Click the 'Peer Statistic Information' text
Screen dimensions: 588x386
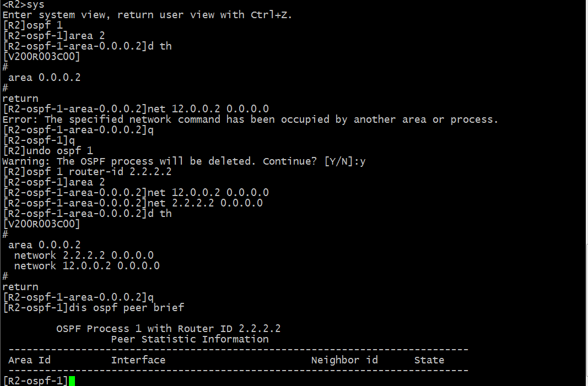(190, 339)
